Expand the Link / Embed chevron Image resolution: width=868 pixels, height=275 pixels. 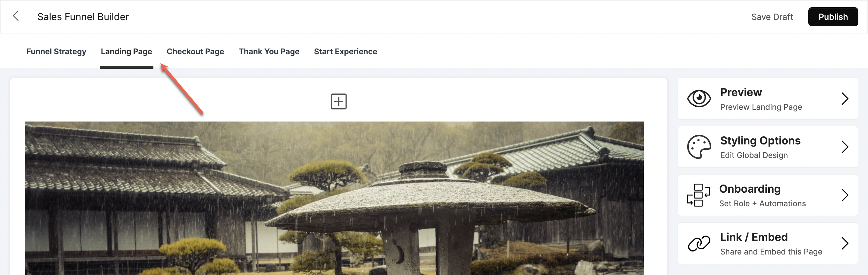[x=844, y=243]
